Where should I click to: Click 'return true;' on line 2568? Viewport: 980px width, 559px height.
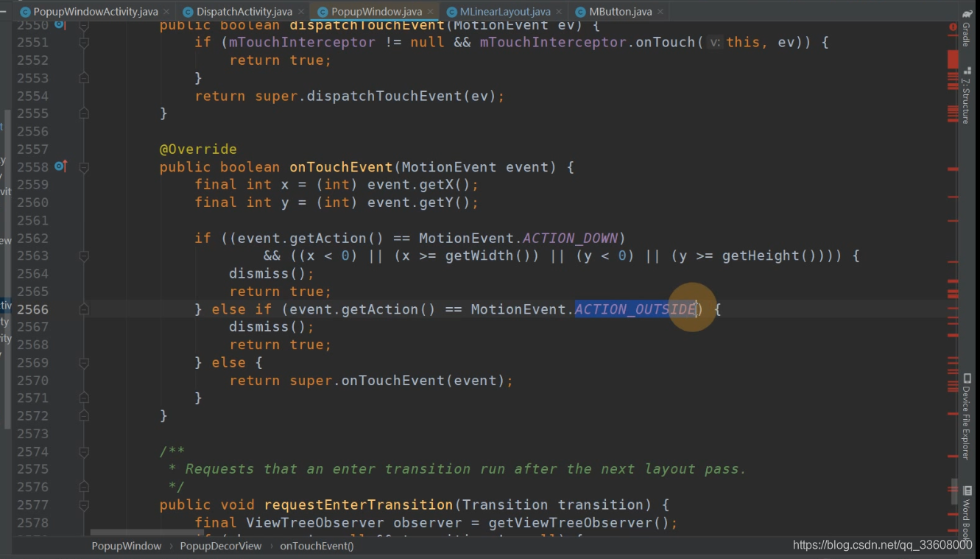coord(281,345)
